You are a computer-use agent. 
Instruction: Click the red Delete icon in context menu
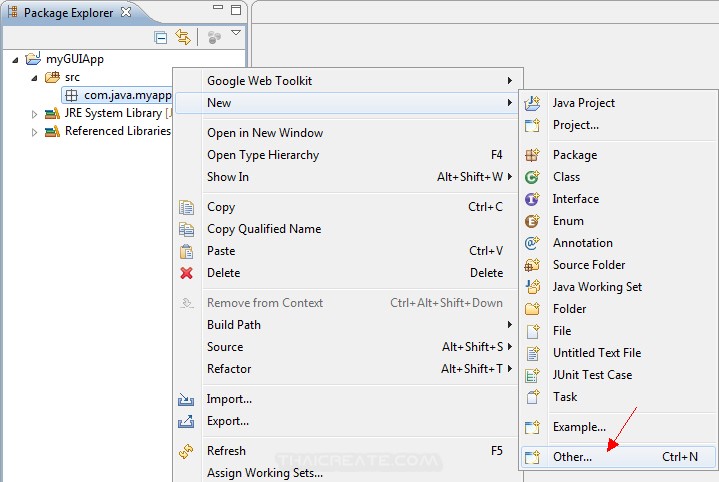(186, 273)
